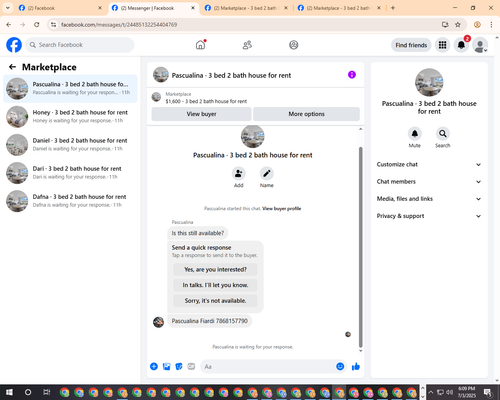Click the Find friends button
Screen dimensions: 500x400
point(411,45)
